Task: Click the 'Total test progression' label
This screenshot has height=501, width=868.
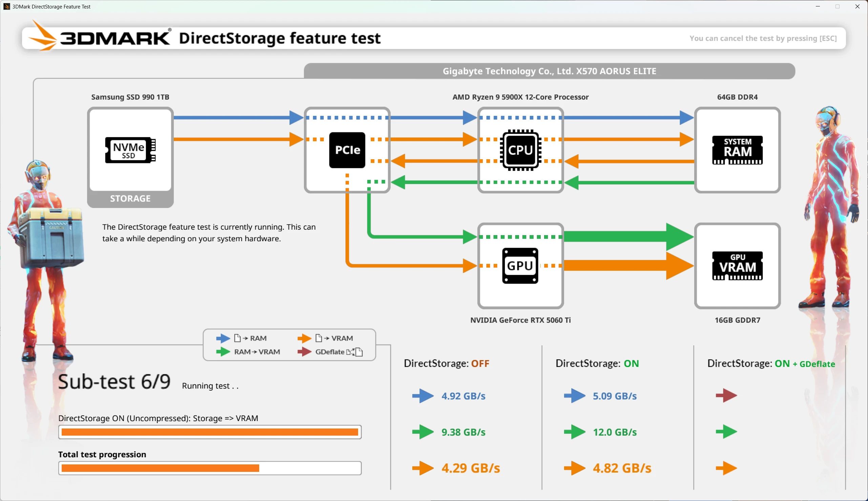Action: click(102, 455)
